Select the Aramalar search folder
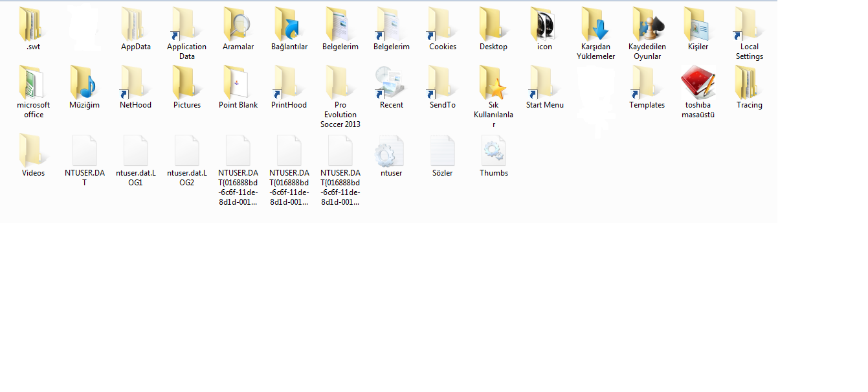This screenshot has width=868, height=392. click(238, 25)
